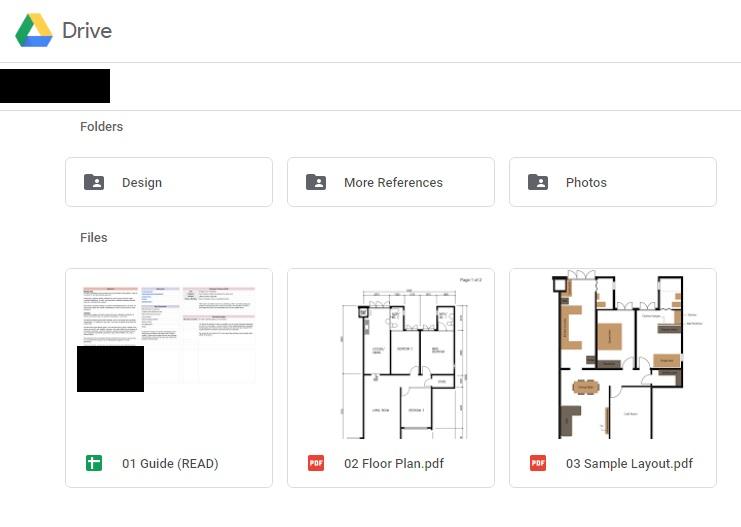Click the shared folder icon beside More References
Image resolution: width=741 pixels, height=527 pixels.
pos(316,182)
